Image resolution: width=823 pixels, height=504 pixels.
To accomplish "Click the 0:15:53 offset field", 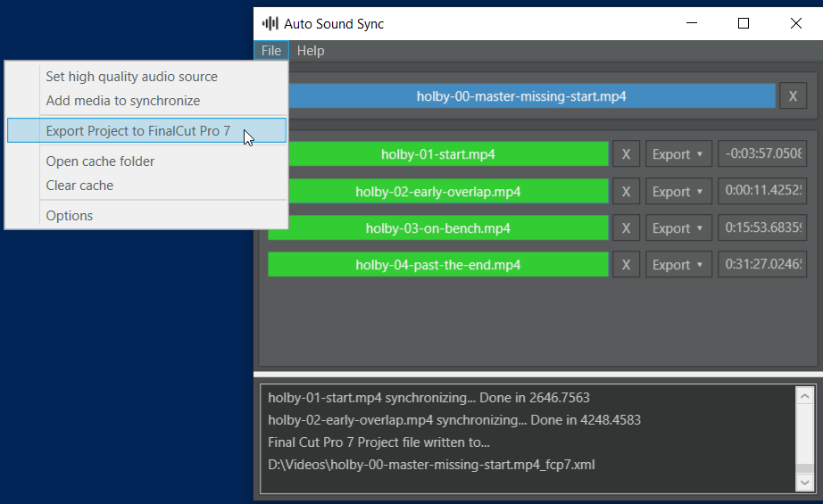I will (x=762, y=227).
